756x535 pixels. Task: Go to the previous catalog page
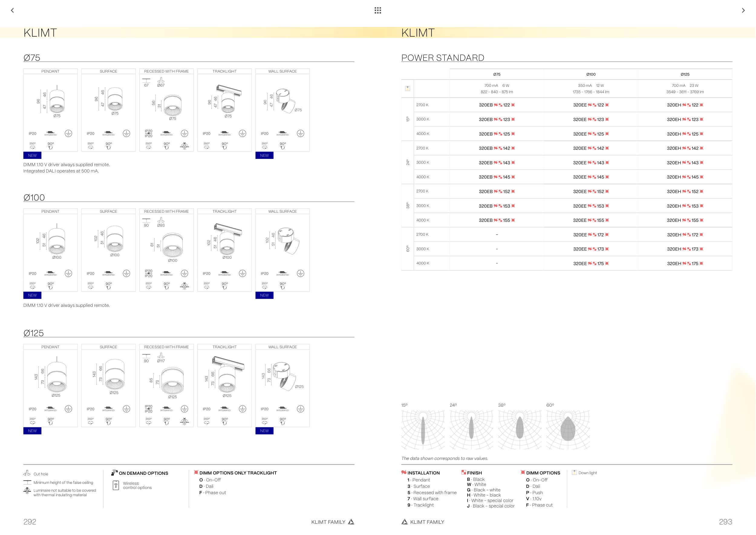click(12, 10)
